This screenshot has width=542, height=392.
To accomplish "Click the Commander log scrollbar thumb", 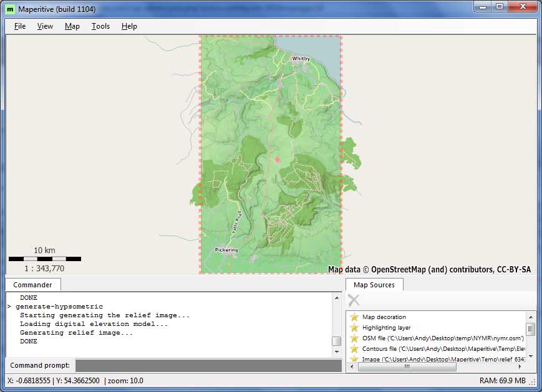I will (x=337, y=342).
